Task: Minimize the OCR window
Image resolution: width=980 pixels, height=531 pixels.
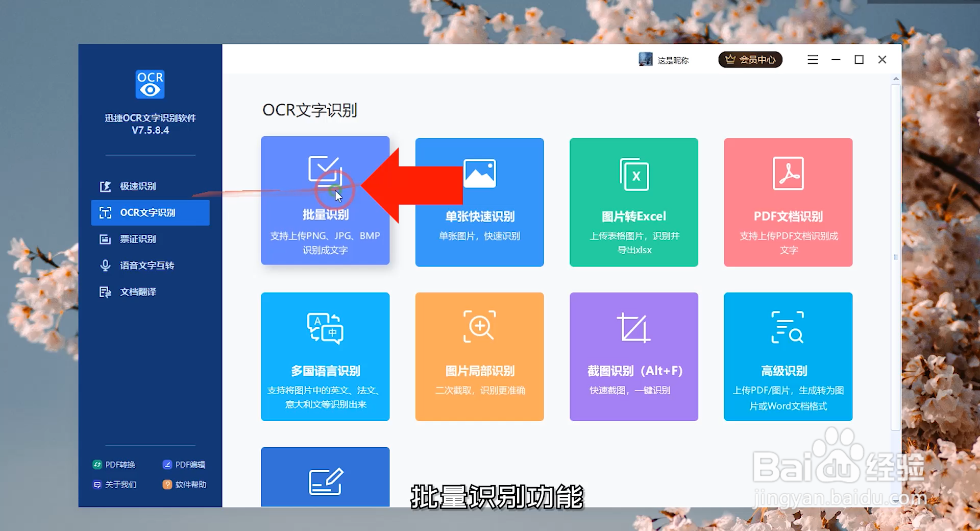Action: click(x=836, y=60)
